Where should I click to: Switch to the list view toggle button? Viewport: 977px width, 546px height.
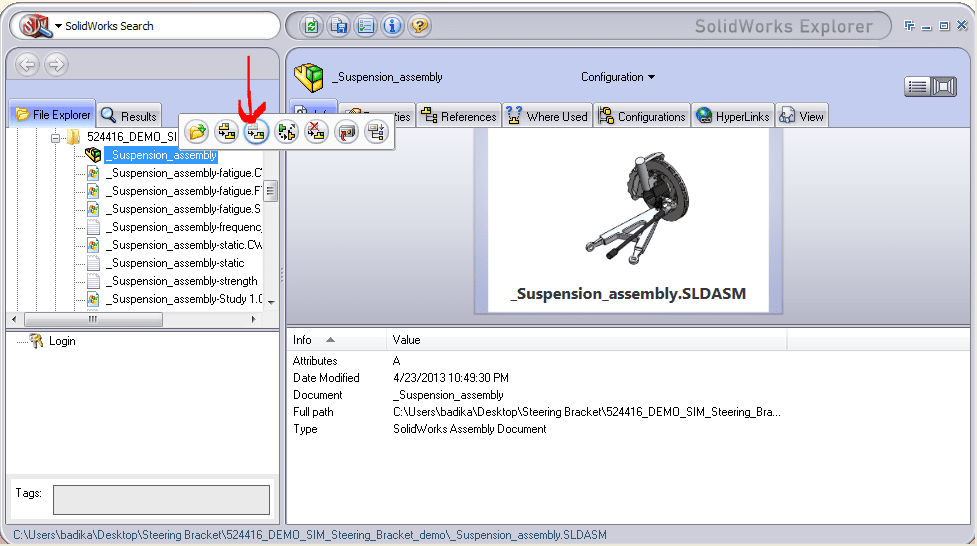[918, 87]
